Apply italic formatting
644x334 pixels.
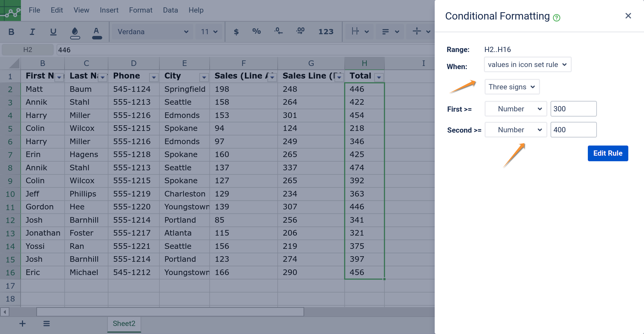coord(32,32)
